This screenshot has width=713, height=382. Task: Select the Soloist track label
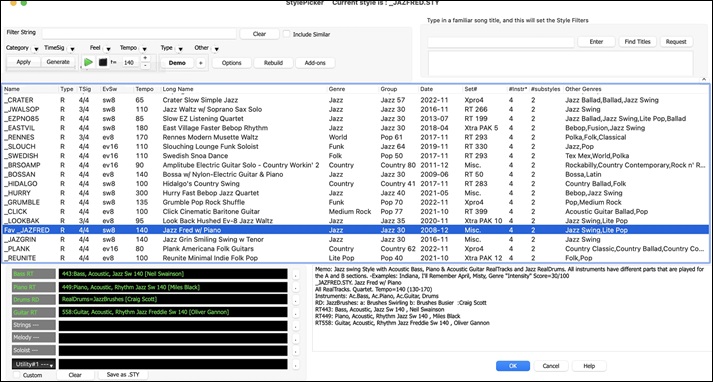tap(34, 350)
